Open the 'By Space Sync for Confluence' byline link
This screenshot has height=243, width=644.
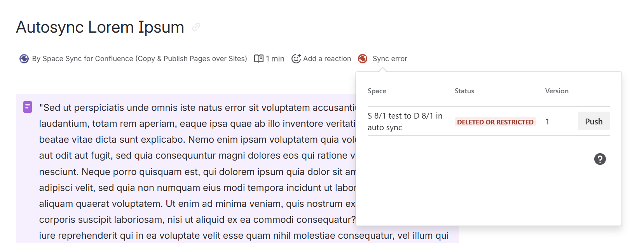point(139,59)
